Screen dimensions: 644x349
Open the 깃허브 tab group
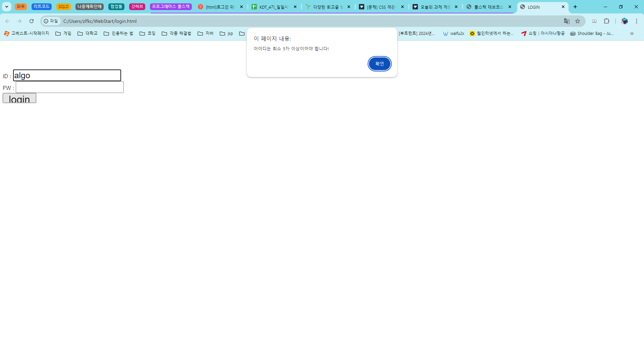137,7
